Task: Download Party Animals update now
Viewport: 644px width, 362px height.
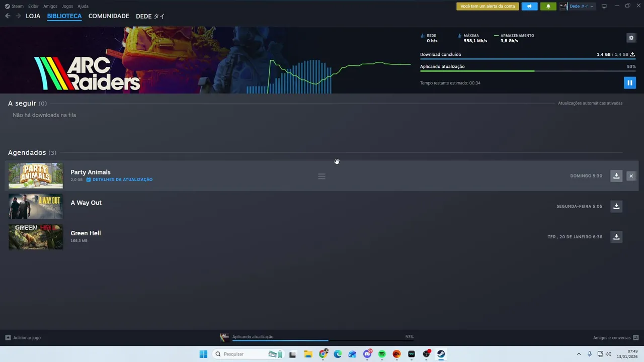Action: click(x=616, y=175)
